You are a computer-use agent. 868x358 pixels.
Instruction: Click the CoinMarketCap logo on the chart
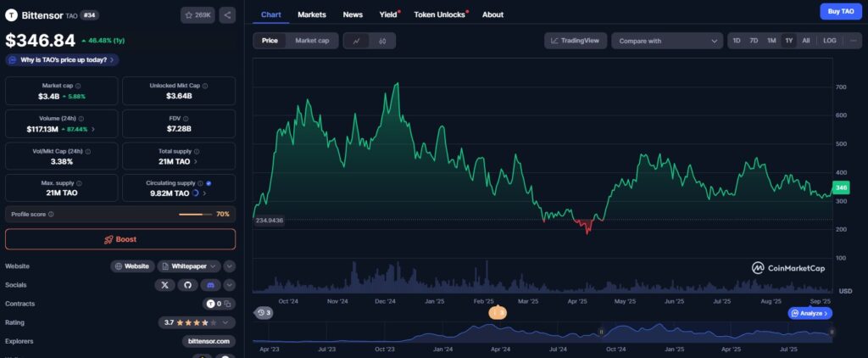pyautogui.click(x=788, y=268)
